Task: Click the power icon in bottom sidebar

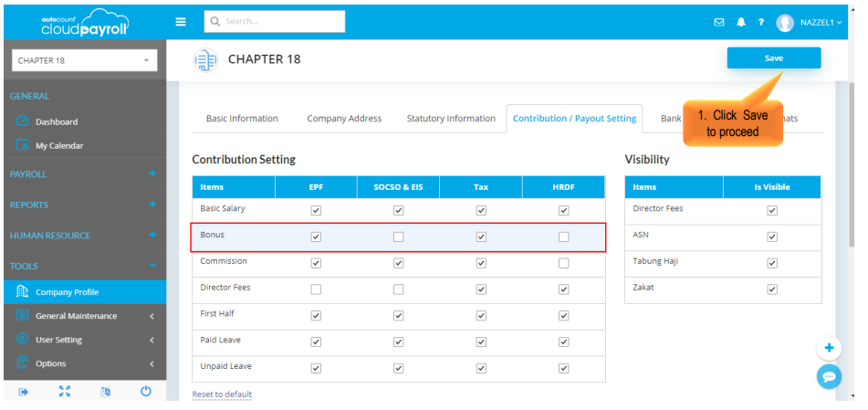Action: click(146, 391)
